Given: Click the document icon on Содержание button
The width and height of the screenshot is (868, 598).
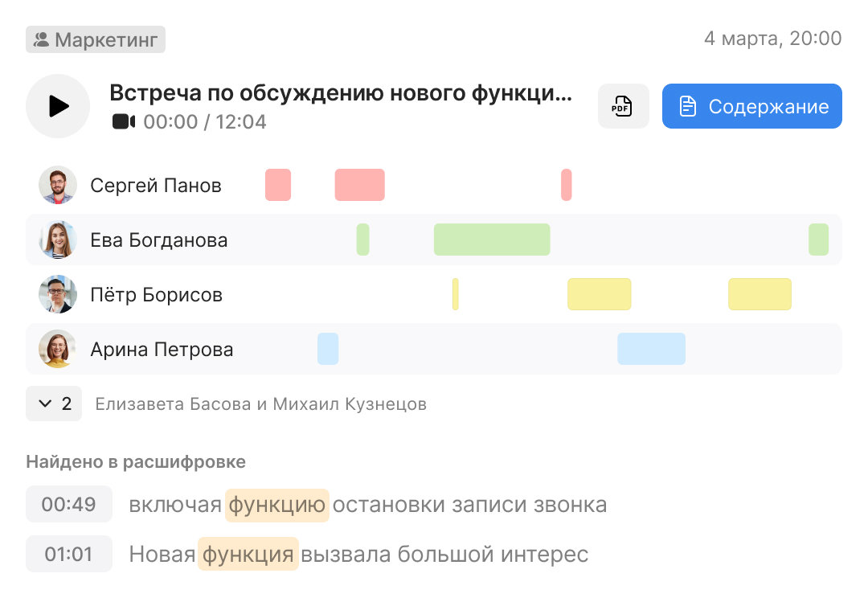Looking at the screenshot, I should click(x=690, y=105).
